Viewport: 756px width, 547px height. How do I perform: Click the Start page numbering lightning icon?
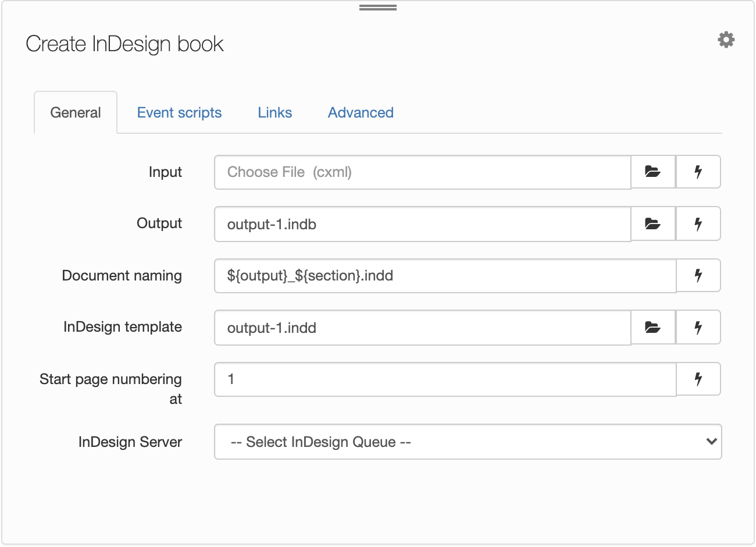698,379
